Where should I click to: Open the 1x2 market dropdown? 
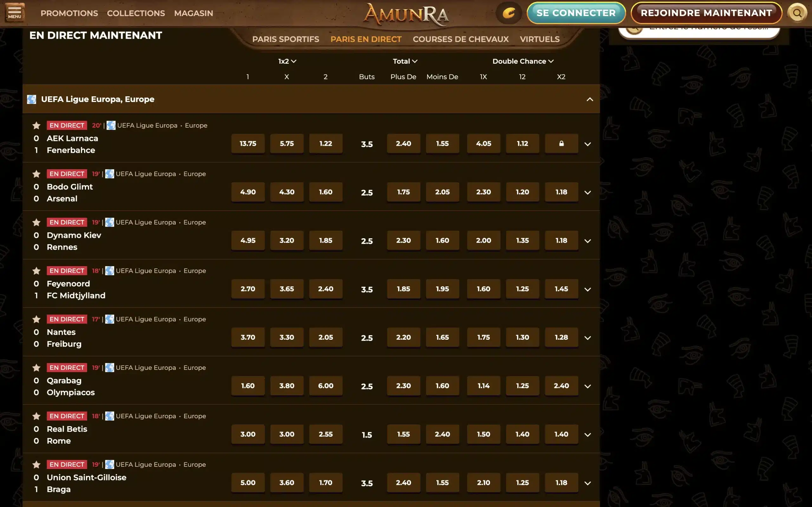tap(287, 61)
